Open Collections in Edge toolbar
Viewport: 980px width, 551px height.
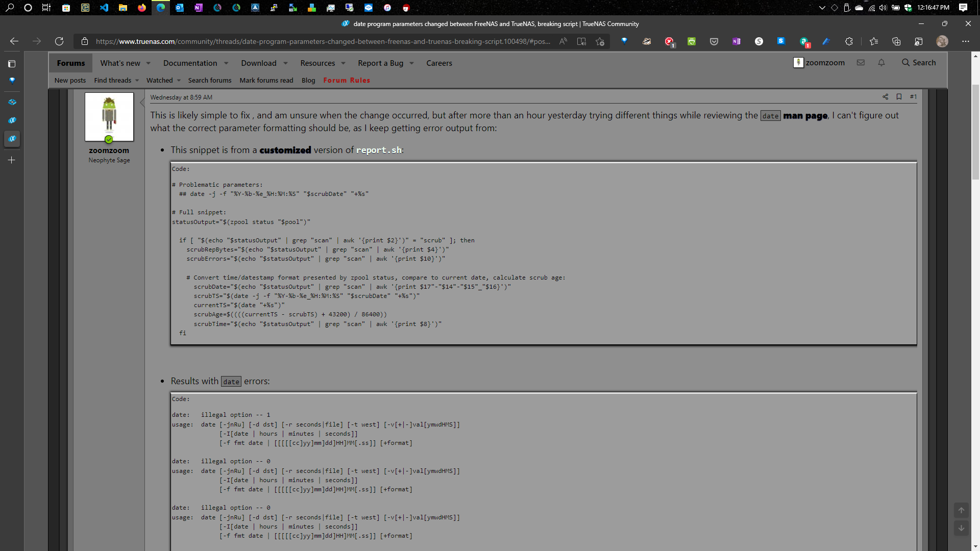(x=896, y=41)
